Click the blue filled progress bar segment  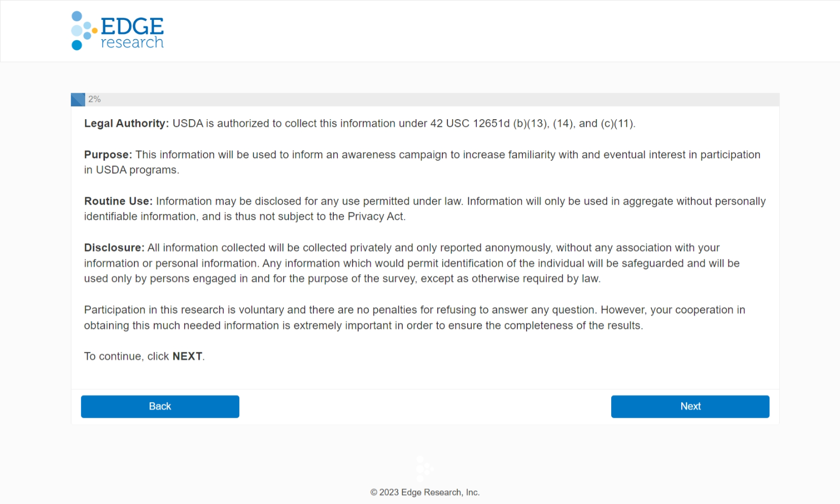point(78,99)
